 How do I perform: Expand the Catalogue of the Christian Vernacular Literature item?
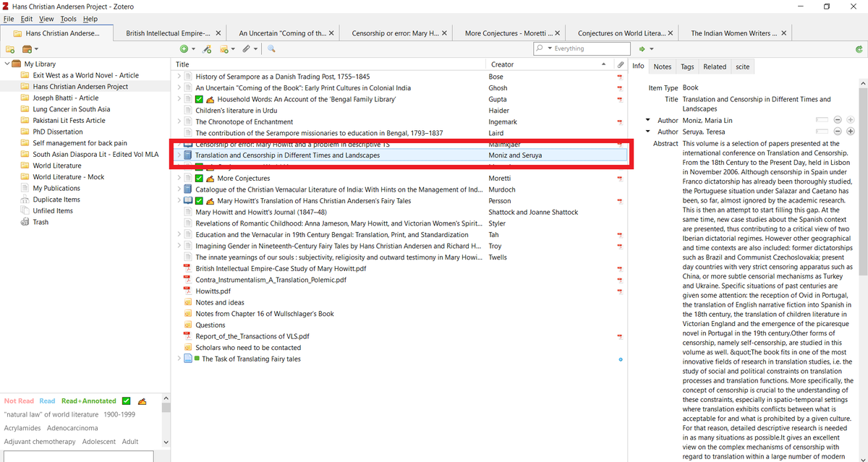pos(179,189)
